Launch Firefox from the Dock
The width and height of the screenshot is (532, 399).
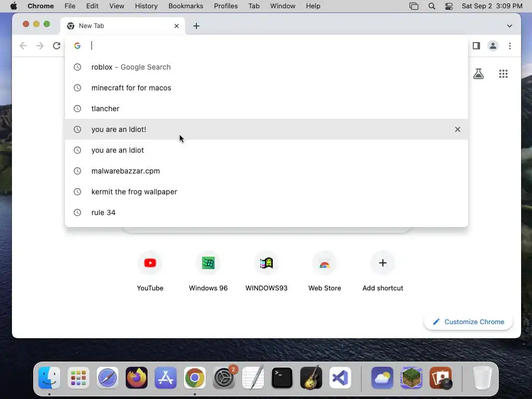click(137, 378)
